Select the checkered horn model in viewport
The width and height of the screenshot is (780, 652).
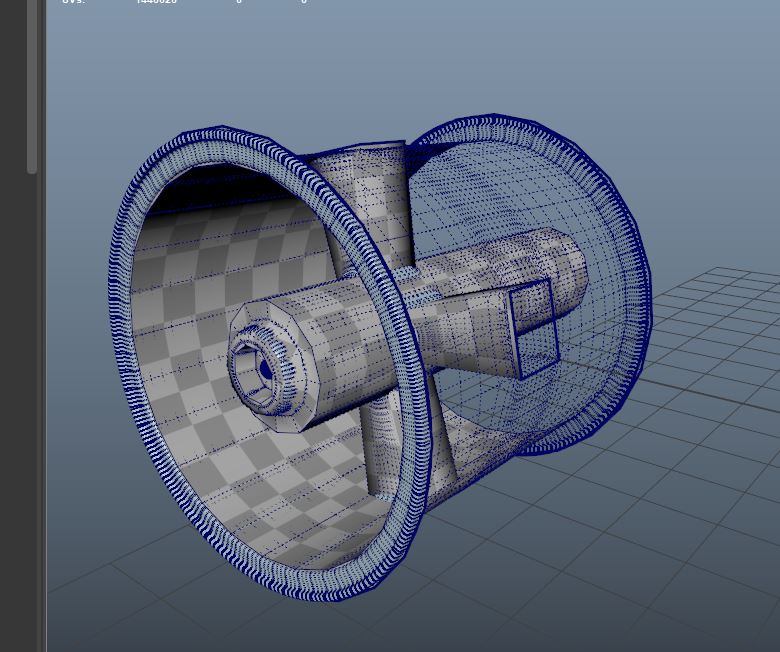click(380, 357)
